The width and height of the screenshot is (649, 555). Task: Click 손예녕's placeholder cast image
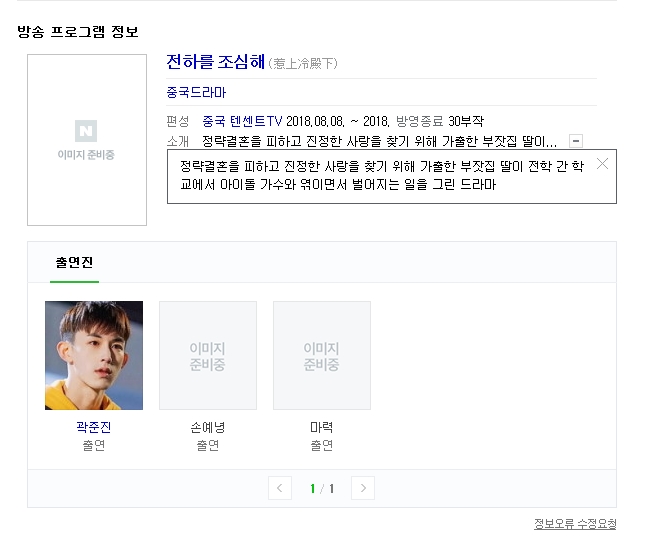[208, 356]
